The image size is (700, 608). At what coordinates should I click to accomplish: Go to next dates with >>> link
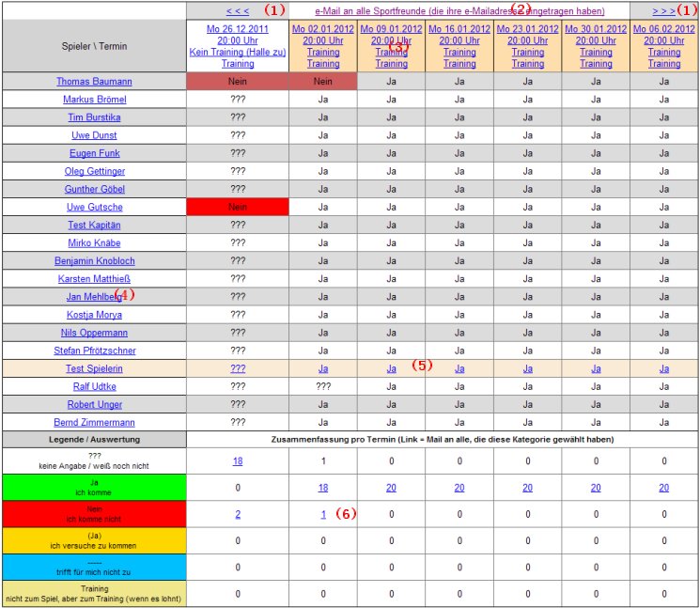coord(664,10)
